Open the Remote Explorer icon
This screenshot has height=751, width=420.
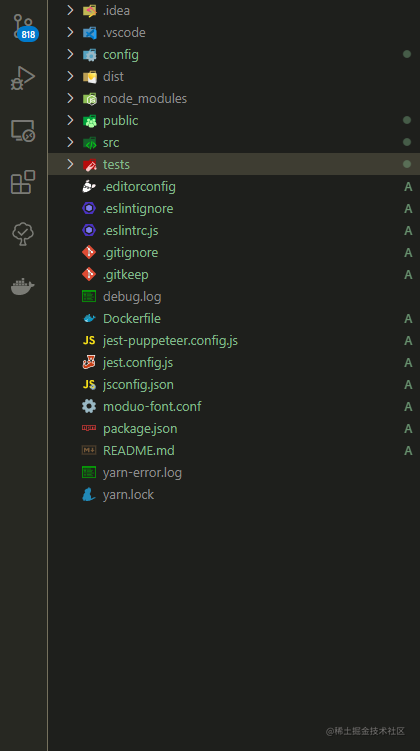coord(23,130)
